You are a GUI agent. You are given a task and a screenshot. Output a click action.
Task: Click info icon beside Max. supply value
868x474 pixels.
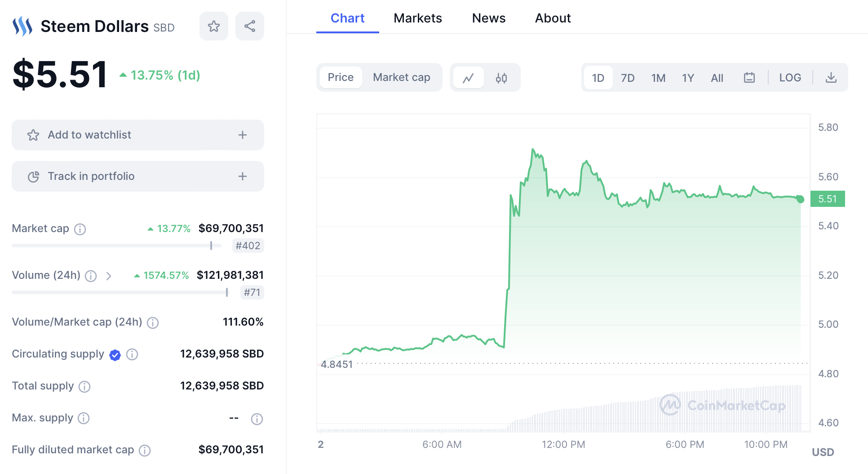257,419
